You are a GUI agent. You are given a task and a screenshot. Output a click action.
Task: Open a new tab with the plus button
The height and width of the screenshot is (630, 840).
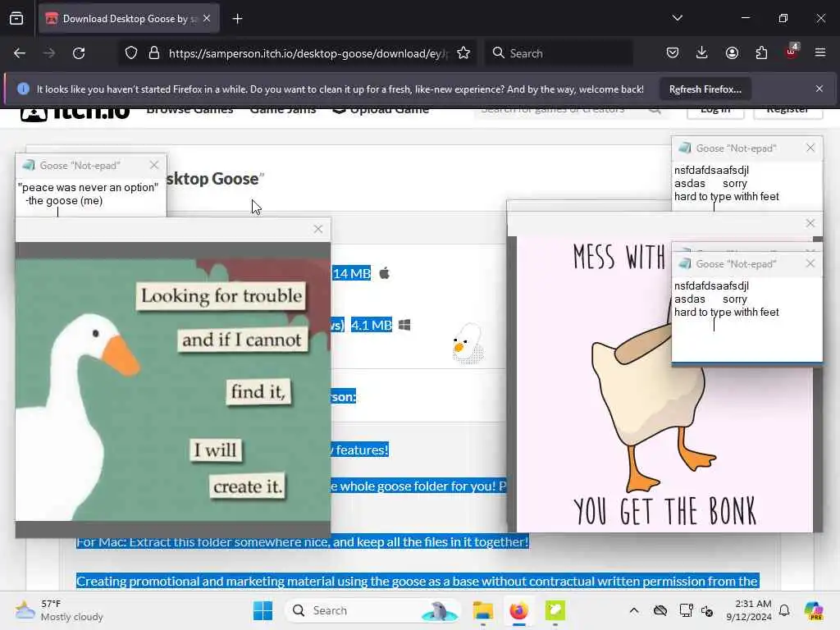click(237, 19)
